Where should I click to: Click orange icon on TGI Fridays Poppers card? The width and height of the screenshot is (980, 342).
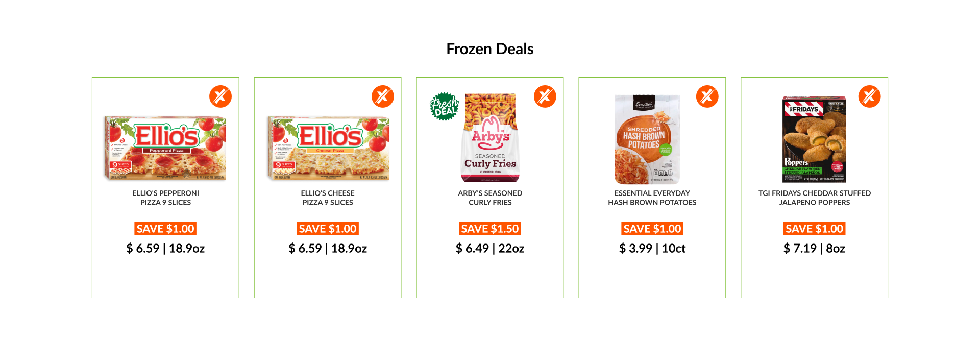pos(870,96)
